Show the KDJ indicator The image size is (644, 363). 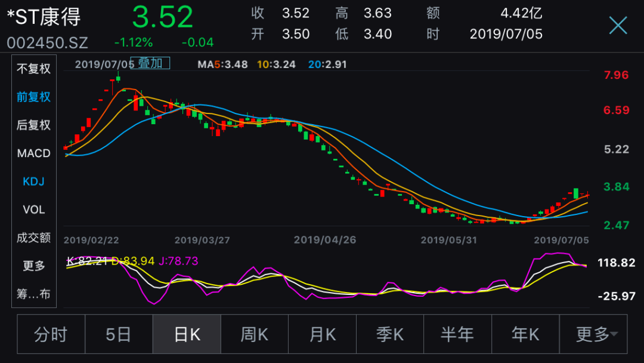33,181
